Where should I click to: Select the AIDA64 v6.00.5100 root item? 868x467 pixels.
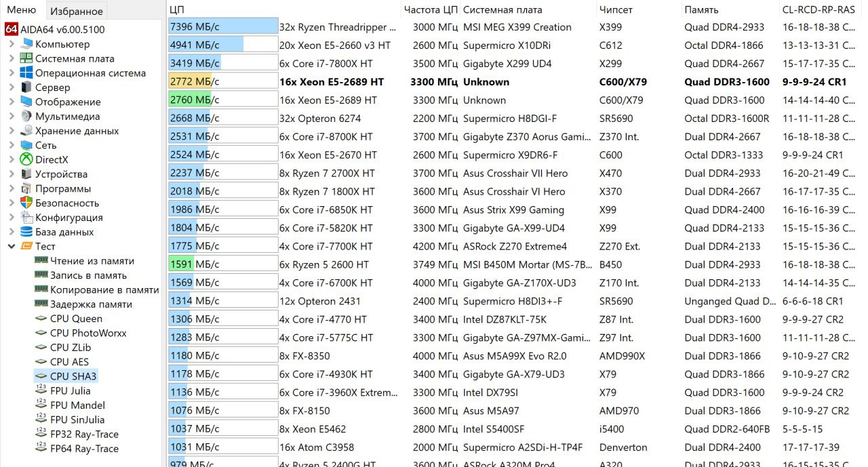pos(62,29)
